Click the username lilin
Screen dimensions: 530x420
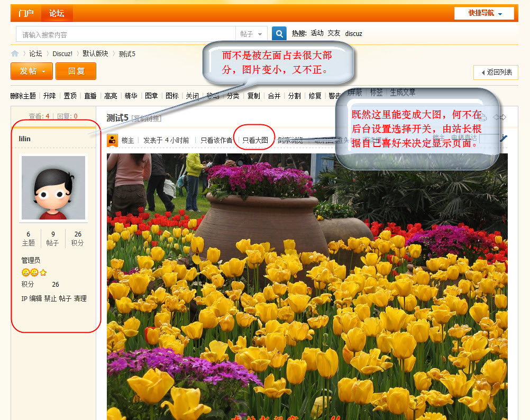tap(25, 139)
